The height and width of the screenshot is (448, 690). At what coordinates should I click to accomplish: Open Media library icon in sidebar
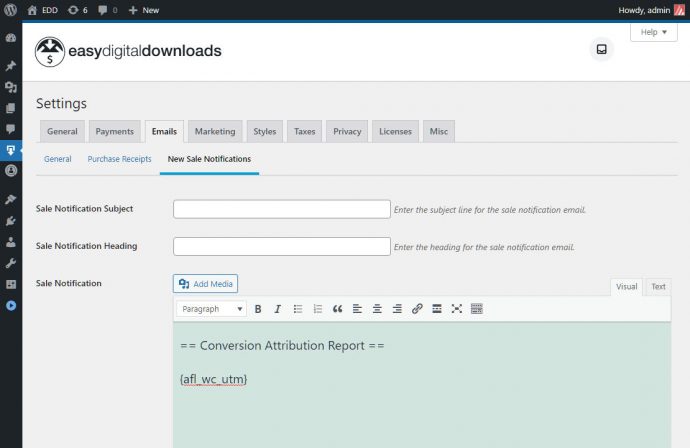point(11,87)
